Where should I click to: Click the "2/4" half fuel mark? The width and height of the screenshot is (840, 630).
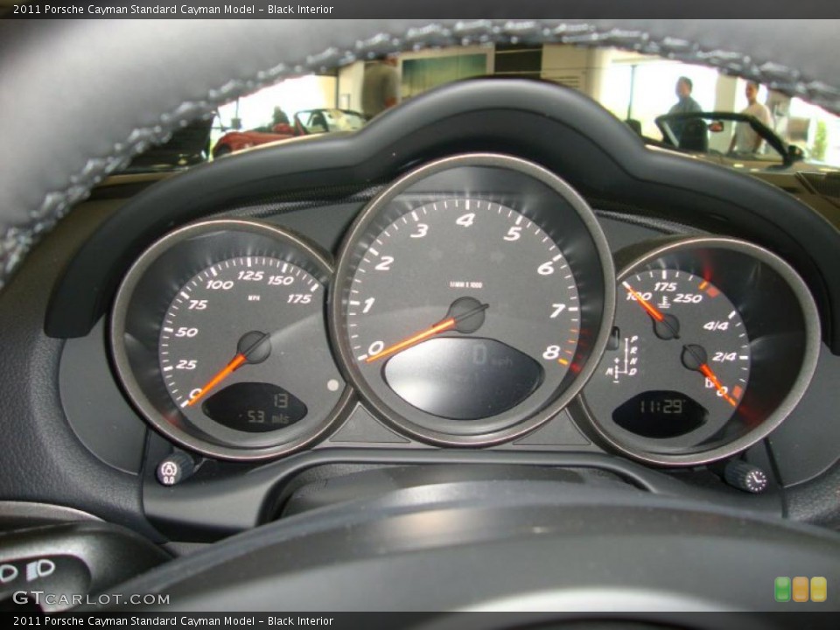(724, 357)
